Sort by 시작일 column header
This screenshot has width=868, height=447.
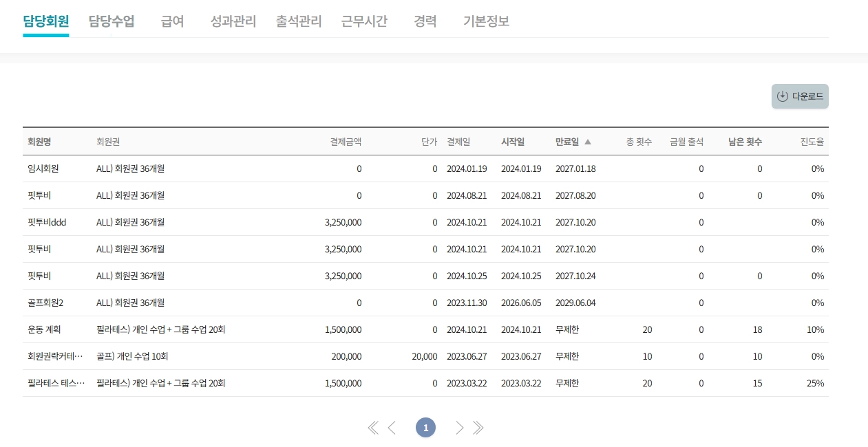[x=513, y=142]
